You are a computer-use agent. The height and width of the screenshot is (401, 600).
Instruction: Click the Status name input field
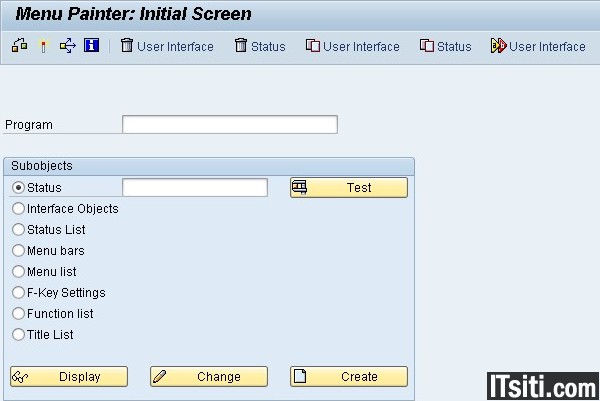click(194, 188)
